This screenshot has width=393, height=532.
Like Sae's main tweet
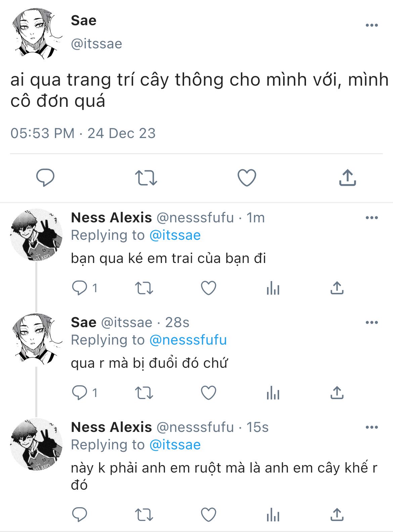[247, 178]
